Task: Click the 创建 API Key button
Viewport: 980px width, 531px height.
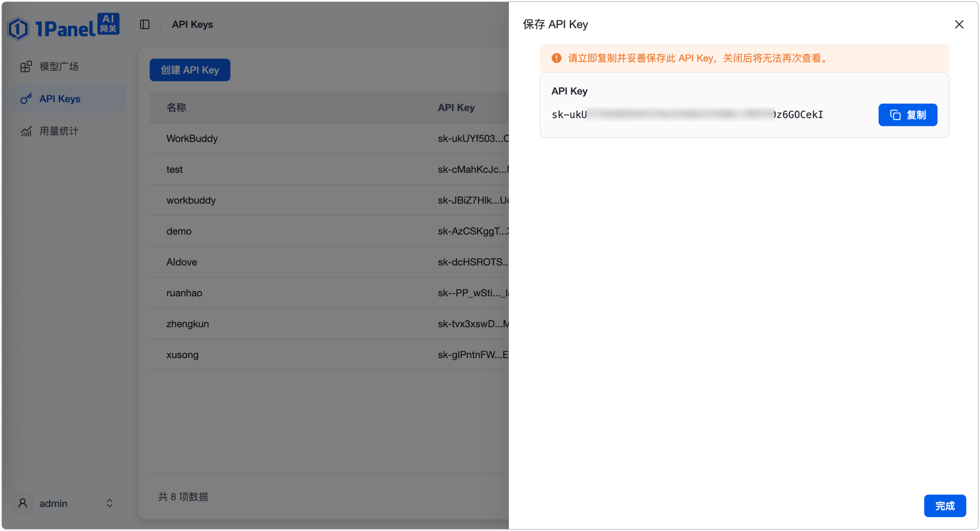Action: click(x=190, y=70)
